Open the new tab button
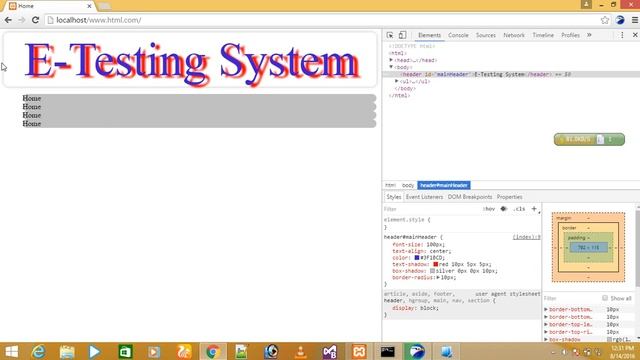 104,6
